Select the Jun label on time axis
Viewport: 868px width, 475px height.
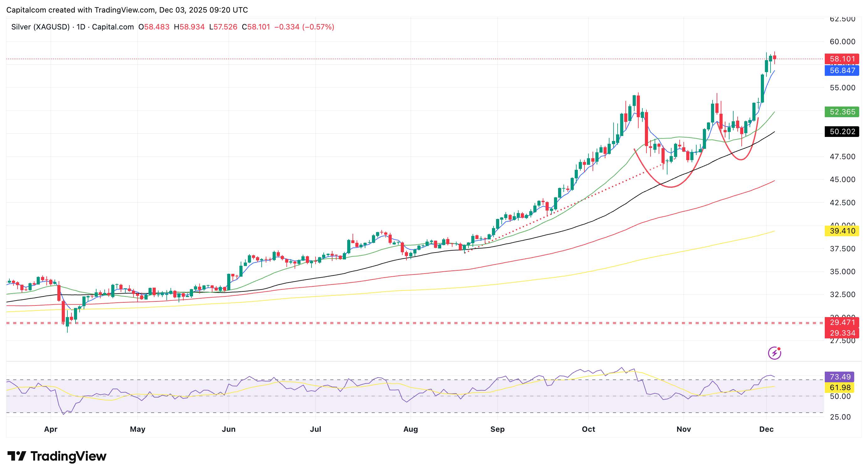click(x=228, y=429)
